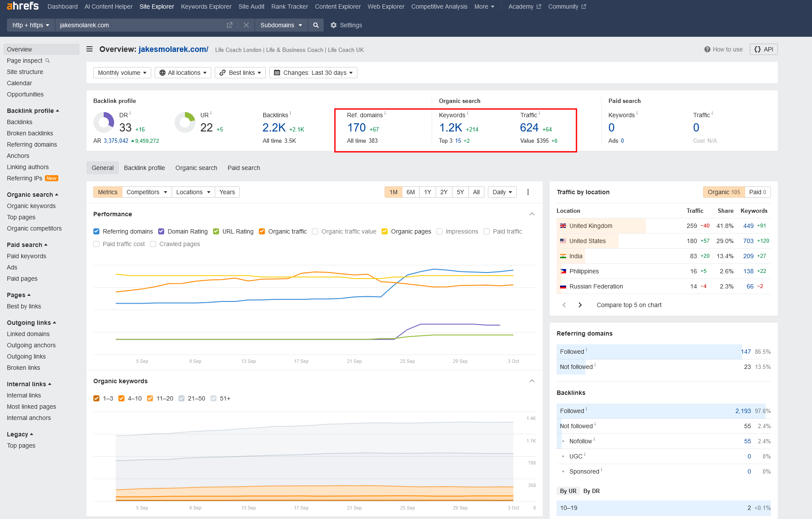Select the 6M time range
Viewport: 812px width, 519px height.
tap(411, 192)
